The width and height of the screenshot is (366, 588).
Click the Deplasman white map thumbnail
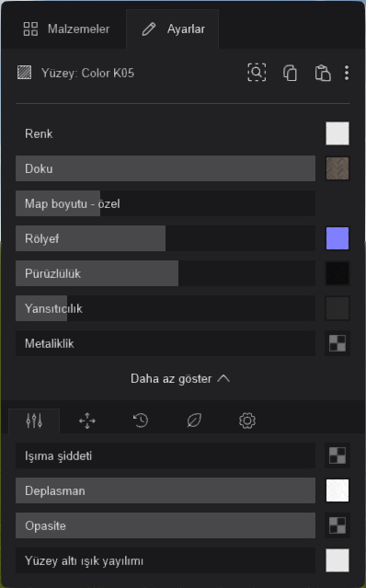337,490
